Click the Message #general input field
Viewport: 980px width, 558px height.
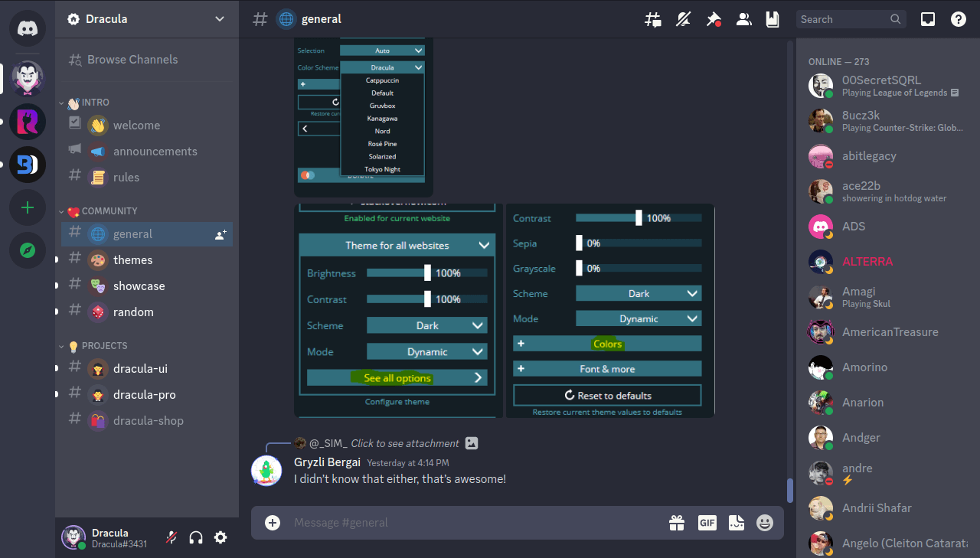pyautogui.click(x=459, y=523)
